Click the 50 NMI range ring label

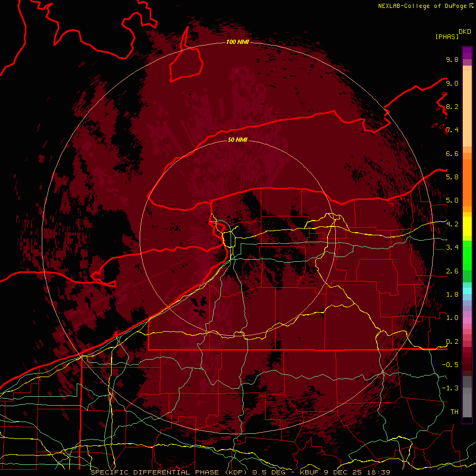click(237, 140)
